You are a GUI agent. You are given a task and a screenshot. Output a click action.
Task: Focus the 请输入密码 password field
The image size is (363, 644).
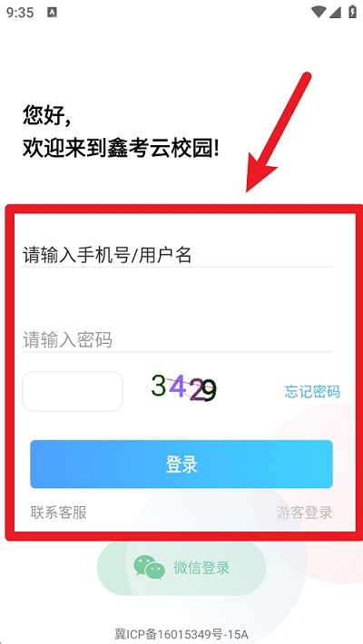[x=177, y=339]
